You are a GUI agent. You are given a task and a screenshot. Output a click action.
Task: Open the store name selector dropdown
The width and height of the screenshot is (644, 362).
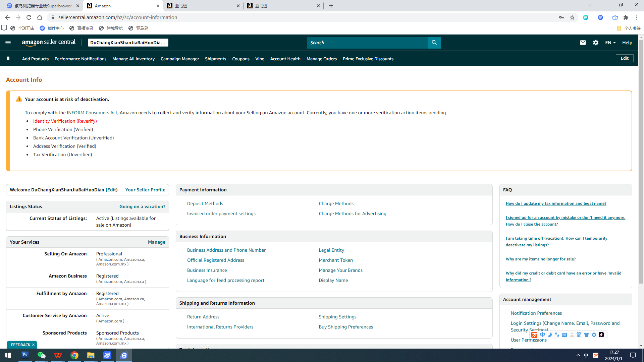coord(128,43)
